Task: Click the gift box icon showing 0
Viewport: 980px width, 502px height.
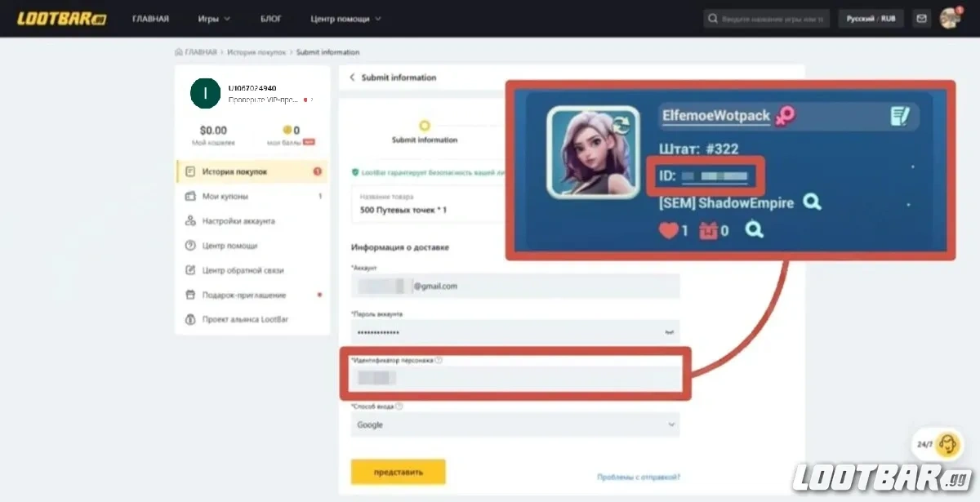Action: (709, 230)
